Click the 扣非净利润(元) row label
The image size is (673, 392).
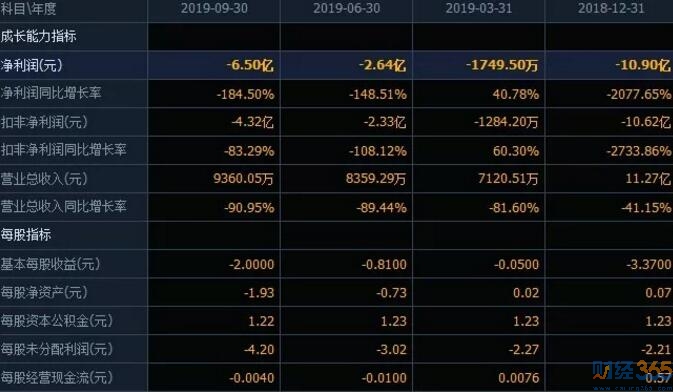coord(44,122)
